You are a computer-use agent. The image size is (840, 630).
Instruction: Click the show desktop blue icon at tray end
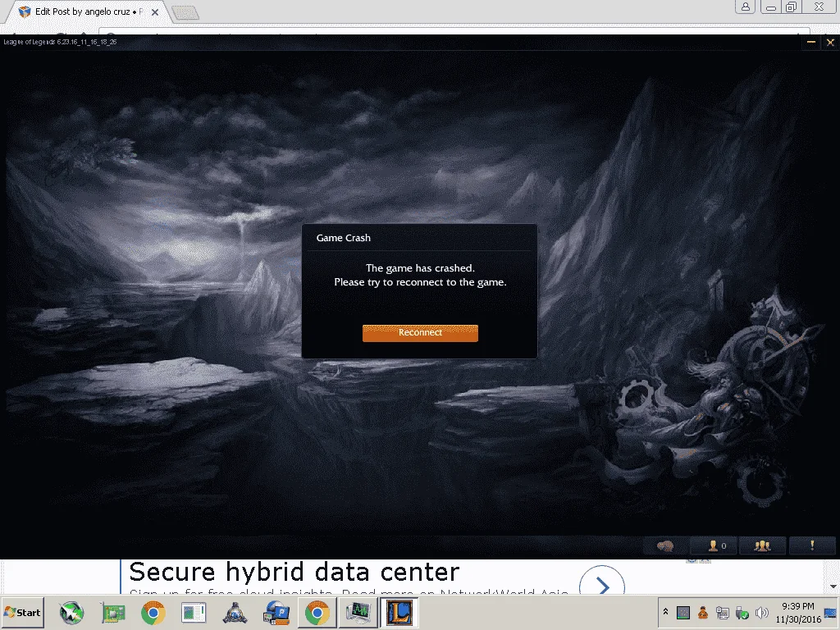coord(832,612)
